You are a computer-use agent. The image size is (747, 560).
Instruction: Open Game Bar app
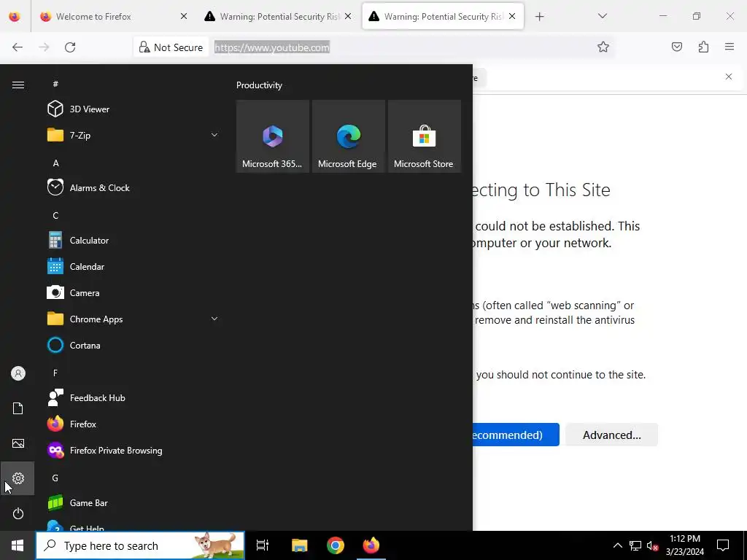(x=133, y=503)
